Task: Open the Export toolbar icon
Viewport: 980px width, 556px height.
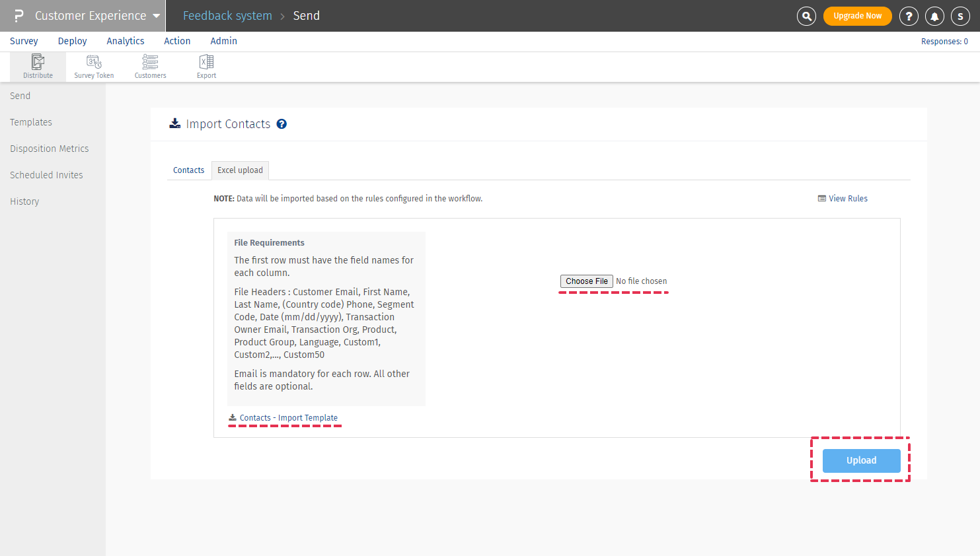Action: coord(206,67)
